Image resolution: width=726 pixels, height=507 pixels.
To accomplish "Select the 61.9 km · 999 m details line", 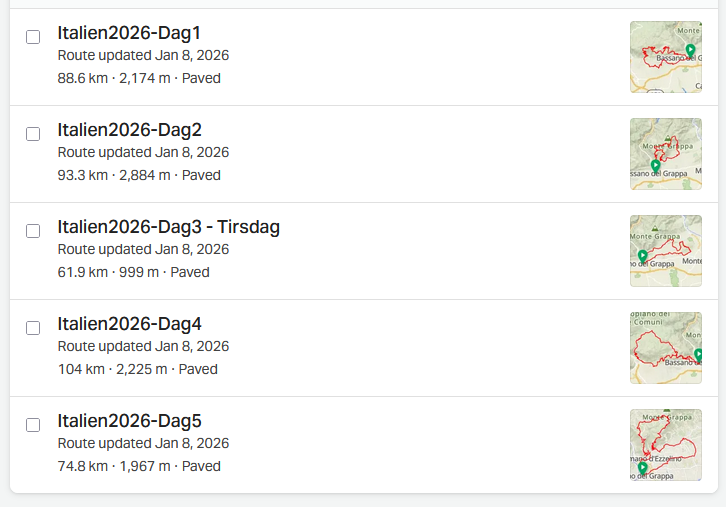I will click(x=133, y=272).
